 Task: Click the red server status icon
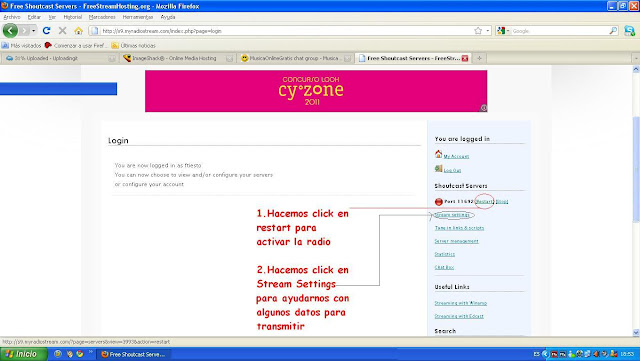439,201
